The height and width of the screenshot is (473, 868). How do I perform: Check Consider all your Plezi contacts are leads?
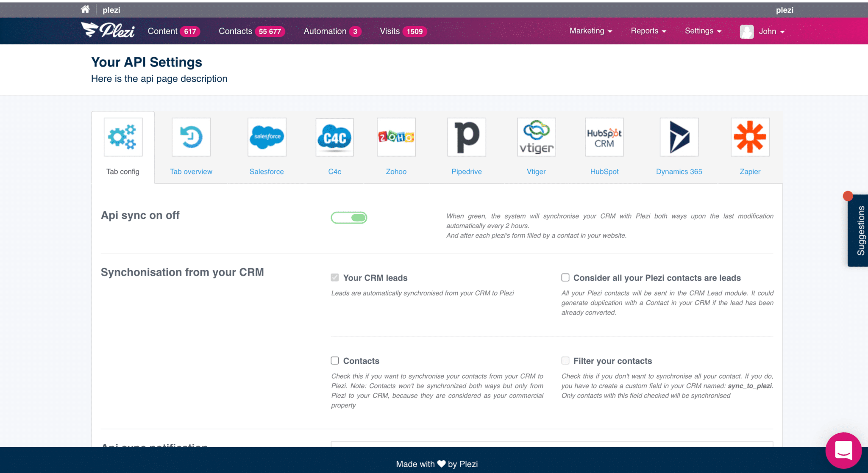point(565,277)
